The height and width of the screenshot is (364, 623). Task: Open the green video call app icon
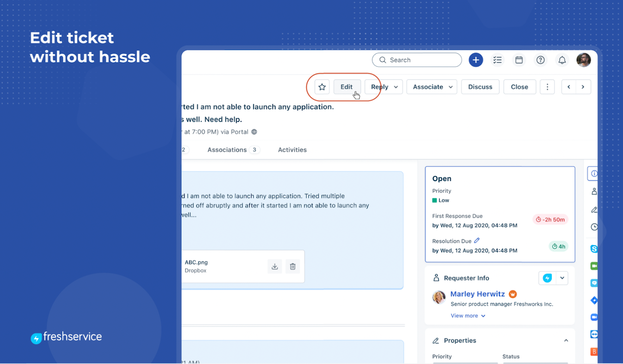pos(594,266)
